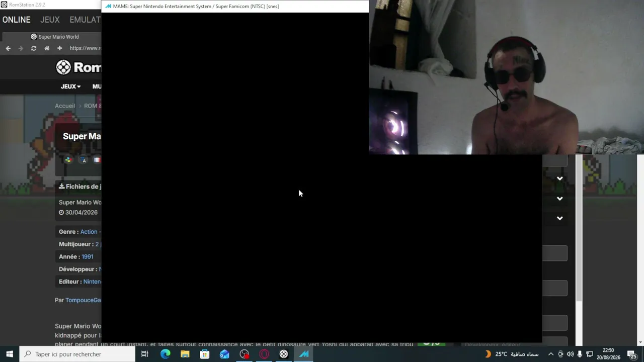Screen dimensions: 644x362
Task: Open the Multijoueur value link
Action: (x=98, y=244)
